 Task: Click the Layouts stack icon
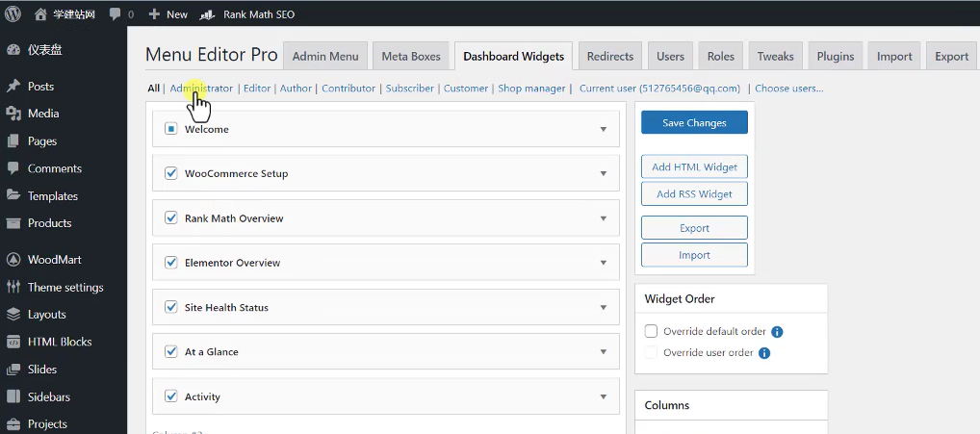(13, 315)
